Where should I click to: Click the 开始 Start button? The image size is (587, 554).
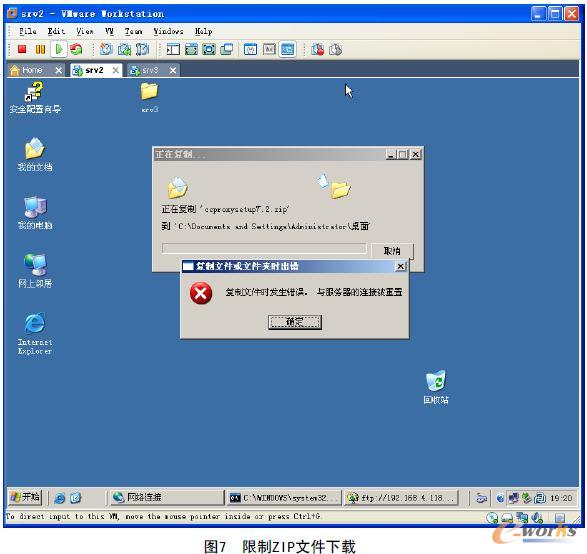point(25,497)
